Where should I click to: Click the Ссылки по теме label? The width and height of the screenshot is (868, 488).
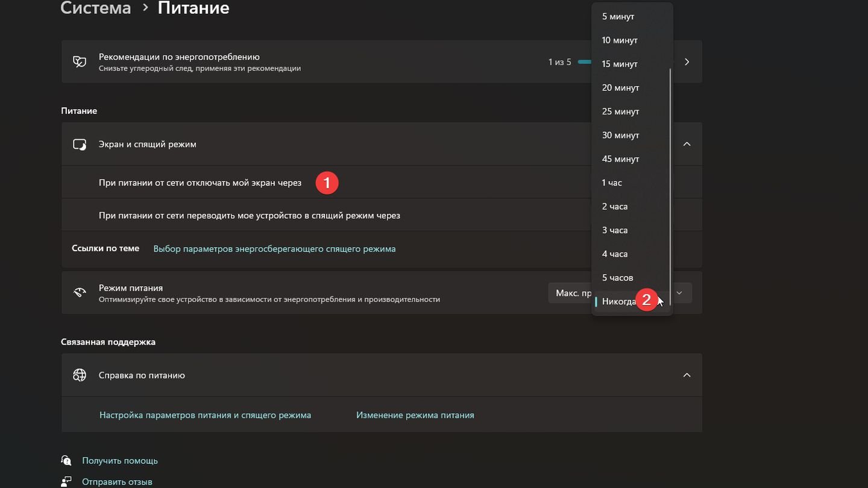[x=105, y=248]
